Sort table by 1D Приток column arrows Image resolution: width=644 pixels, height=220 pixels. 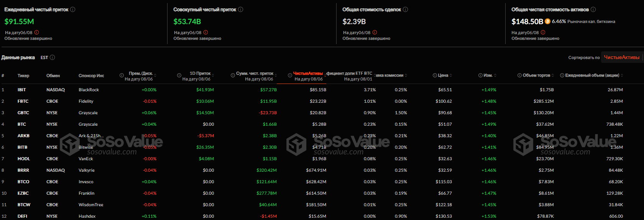click(213, 76)
